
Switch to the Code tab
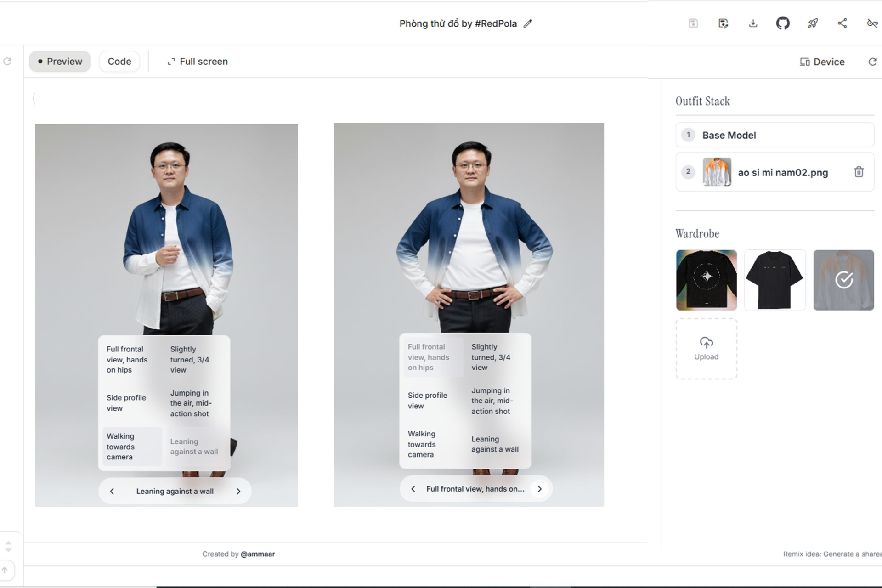(x=119, y=62)
